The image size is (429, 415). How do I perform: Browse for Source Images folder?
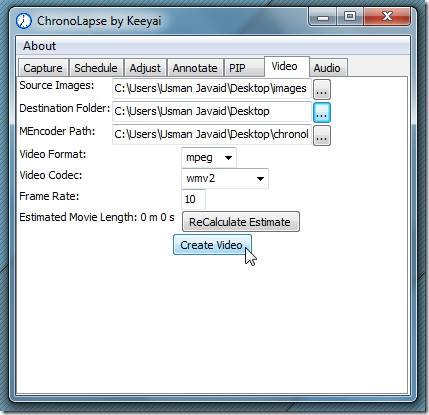(322, 89)
